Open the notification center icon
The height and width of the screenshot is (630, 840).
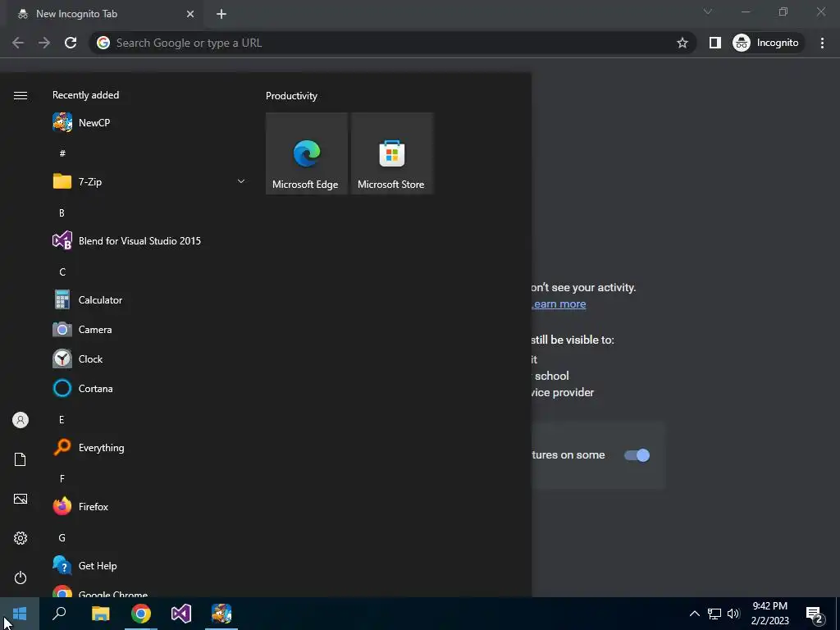pyautogui.click(x=815, y=614)
